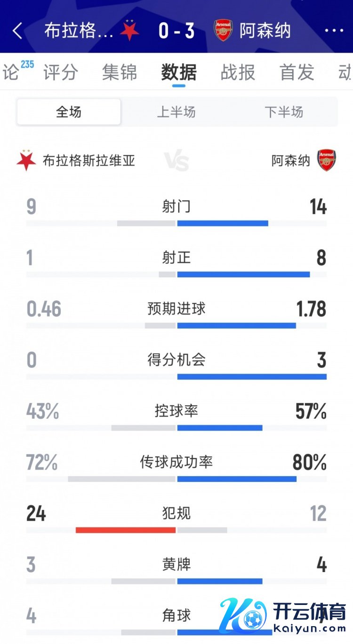Tap the Arsenal crest in header

(x=223, y=31)
